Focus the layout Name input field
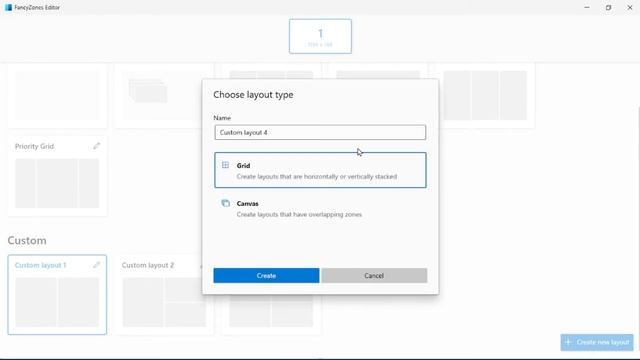 [x=320, y=132]
